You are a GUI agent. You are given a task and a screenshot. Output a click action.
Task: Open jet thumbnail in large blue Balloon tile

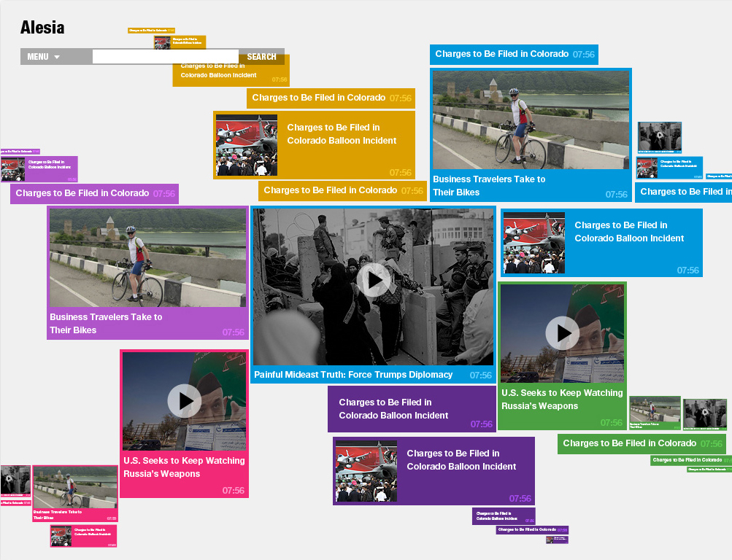pos(534,243)
